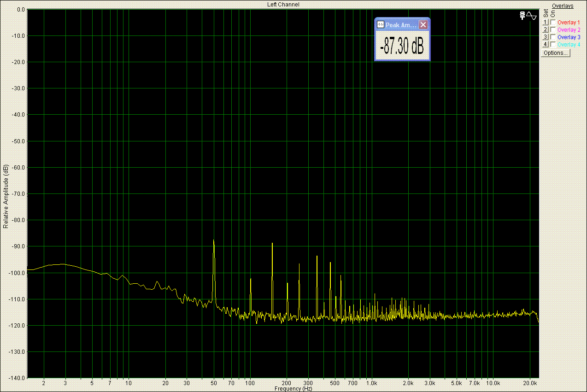Screen dimensions: 587x392
Task: Open the overlay Options... dialog
Action: click(556, 53)
